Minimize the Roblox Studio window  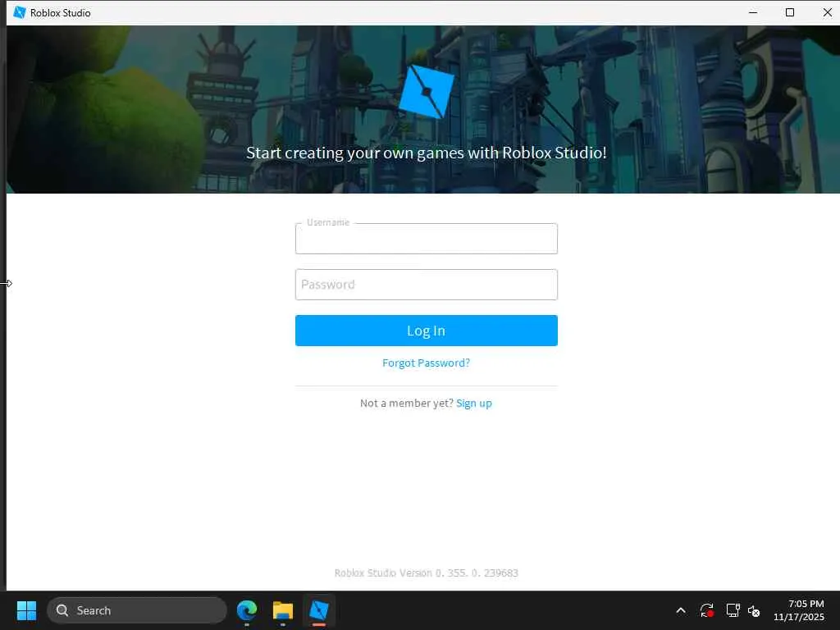(x=753, y=12)
